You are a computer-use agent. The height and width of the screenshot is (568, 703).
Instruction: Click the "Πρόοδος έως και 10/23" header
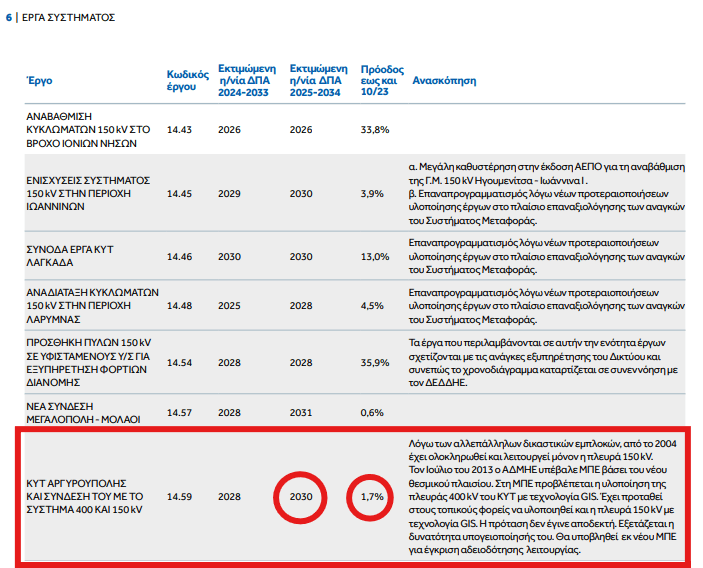pos(379,74)
